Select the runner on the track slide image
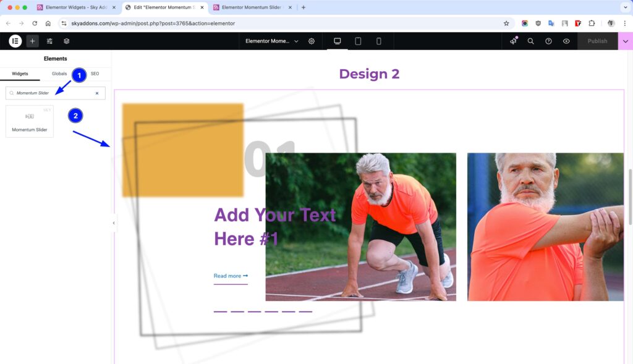633x364 pixels. click(360, 226)
